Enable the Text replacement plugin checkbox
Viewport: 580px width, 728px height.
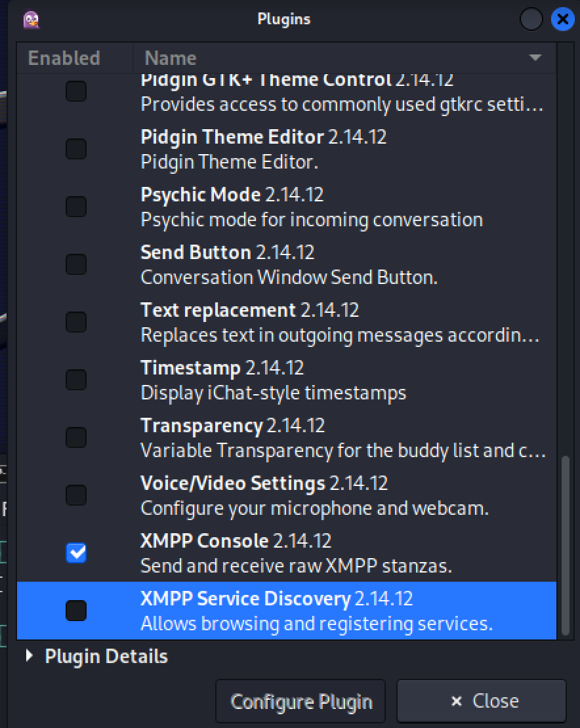pyautogui.click(x=76, y=322)
